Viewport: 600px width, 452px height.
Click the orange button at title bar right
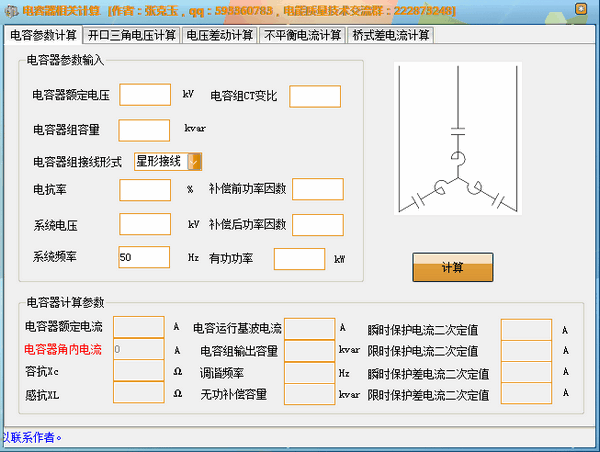tap(581, 9)
